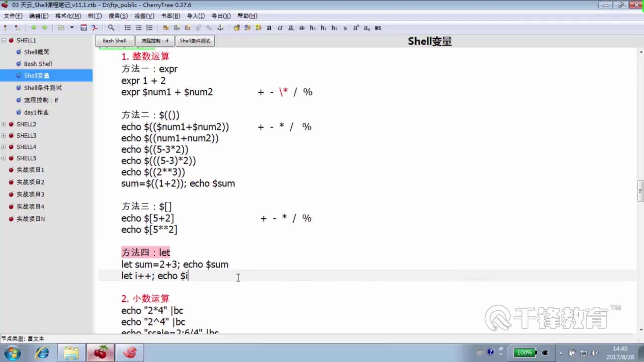Open the dropdown arrow beside the open file icon

point(72,28)
